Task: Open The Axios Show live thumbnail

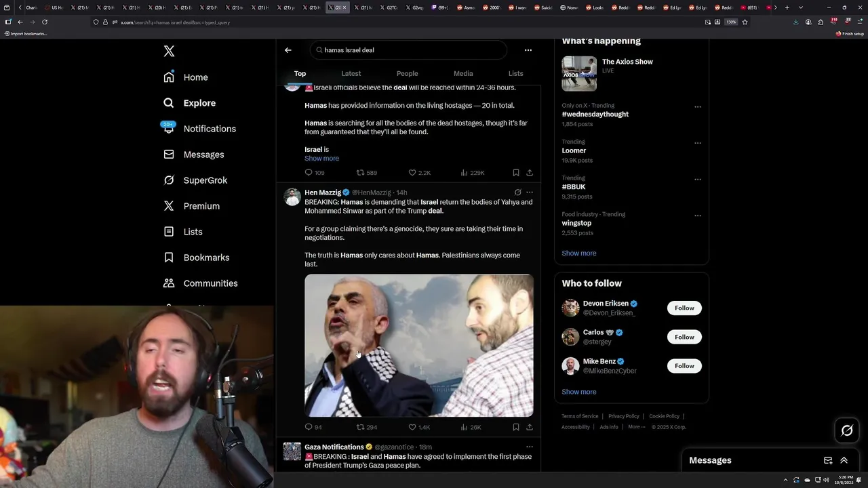Action: click(579, 73)
